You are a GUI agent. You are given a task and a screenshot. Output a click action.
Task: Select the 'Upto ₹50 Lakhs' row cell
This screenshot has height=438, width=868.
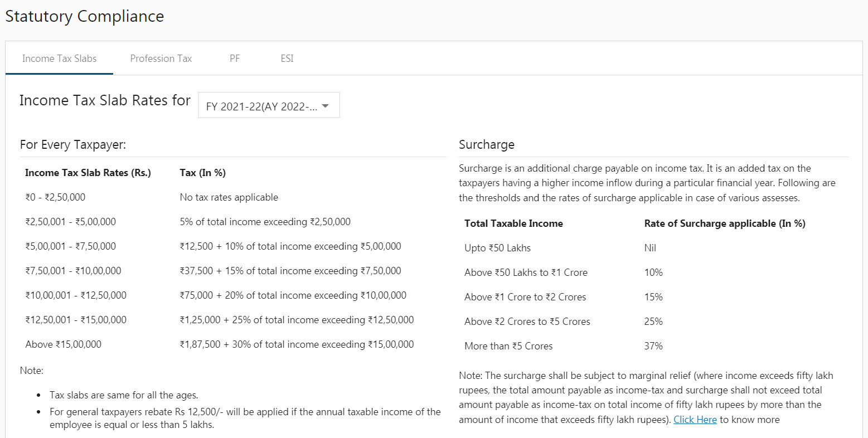coord(497,248)
